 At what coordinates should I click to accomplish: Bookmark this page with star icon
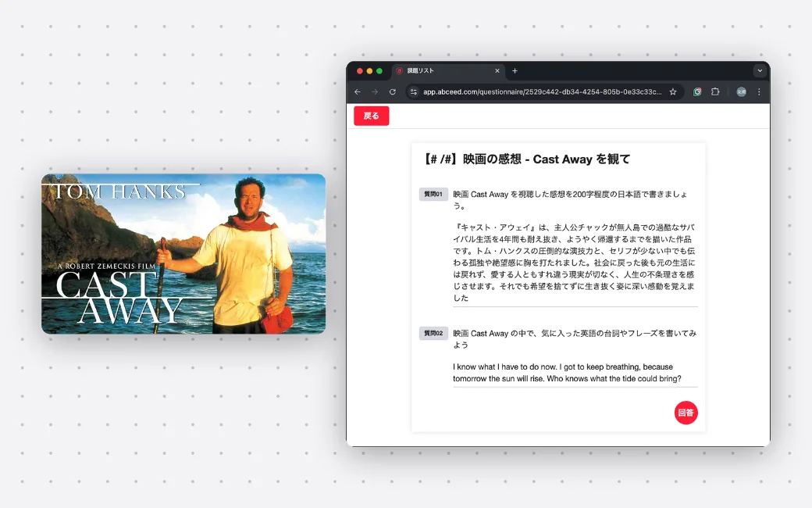[673, 91]
